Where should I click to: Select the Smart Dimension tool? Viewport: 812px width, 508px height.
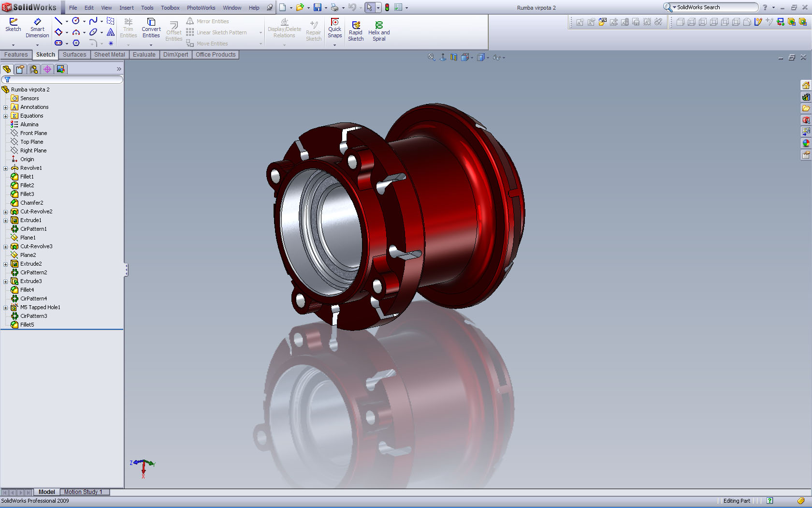37,28
